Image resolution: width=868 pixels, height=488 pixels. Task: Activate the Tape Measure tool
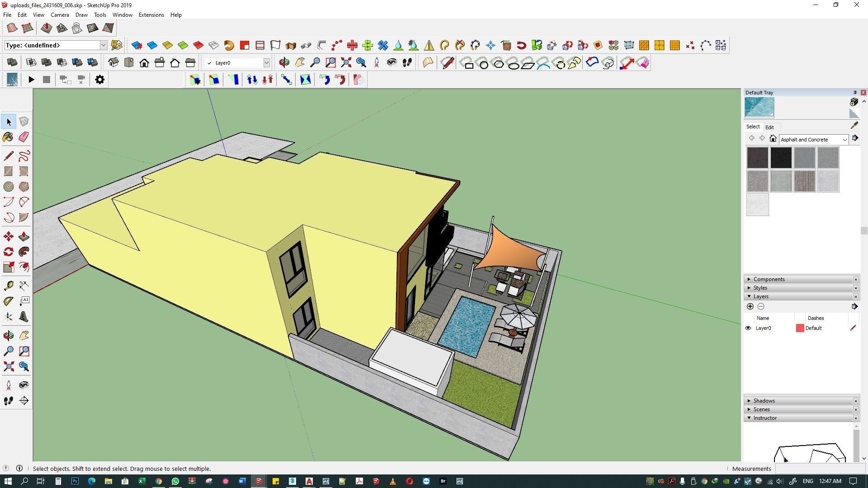(8, 286)
